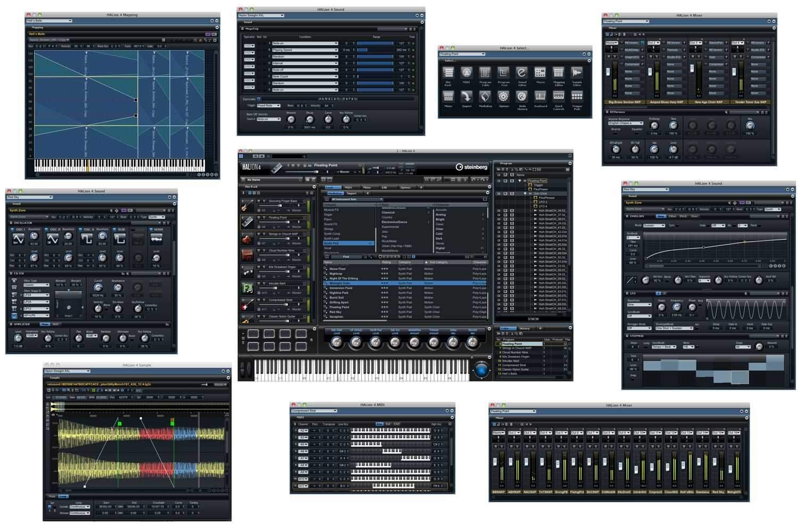
Task: Open Options gear icon in Select window
Action: point(503,96)
